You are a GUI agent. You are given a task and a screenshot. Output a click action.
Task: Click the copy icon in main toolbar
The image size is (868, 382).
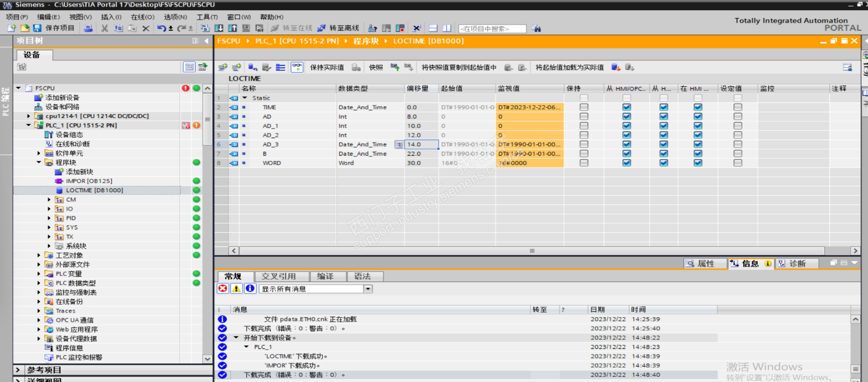pos(118,28)
